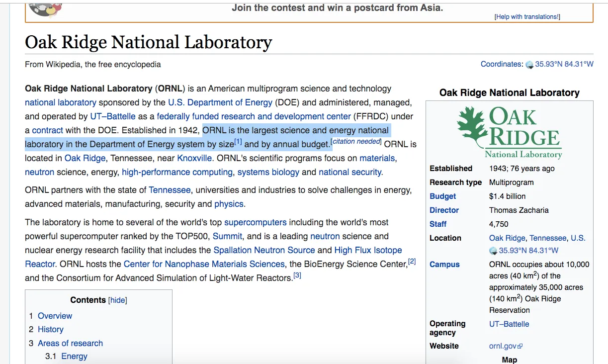
Task: Open Tennessee link in infobox Location
Action: coord(548,238)
